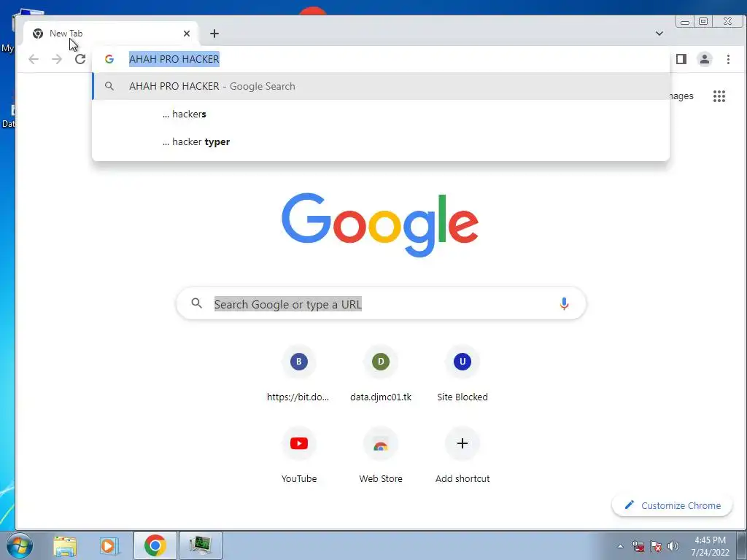Click the magnifier in the search box
This screenshot has height=560, width=747.
click(197, 303)
